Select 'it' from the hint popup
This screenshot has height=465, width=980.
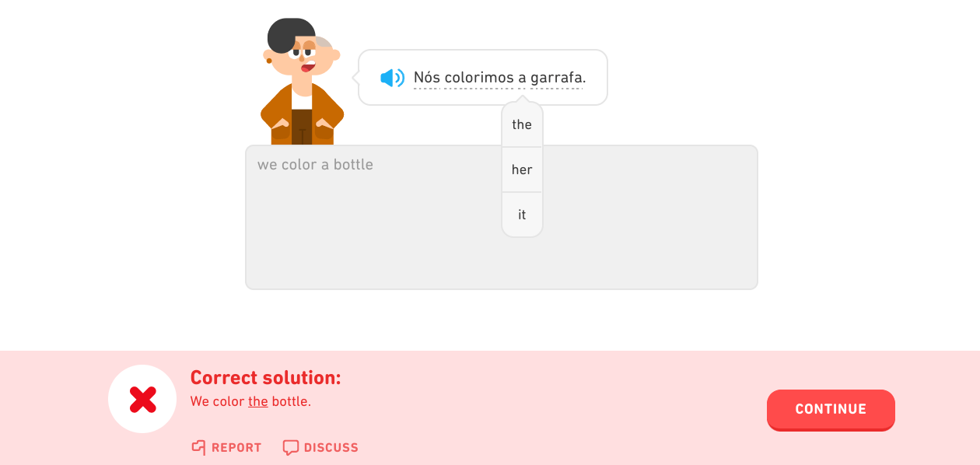click(521, 215)
